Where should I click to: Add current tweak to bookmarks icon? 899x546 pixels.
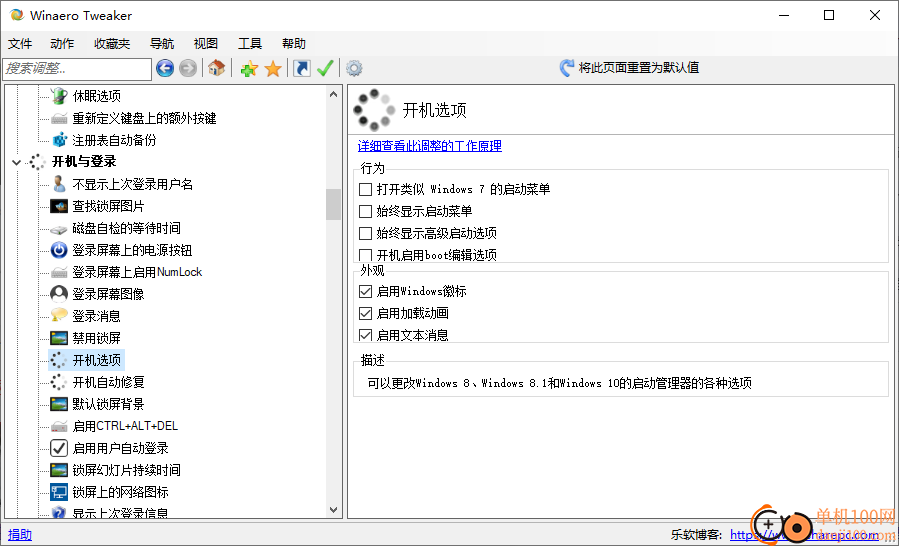[x=249, y=69]
